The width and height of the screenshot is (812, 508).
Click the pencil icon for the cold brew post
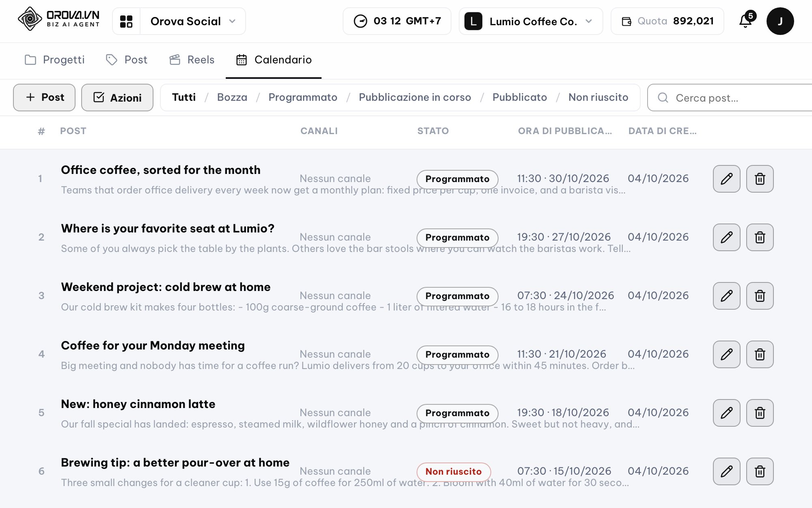[x=727, y=296]
